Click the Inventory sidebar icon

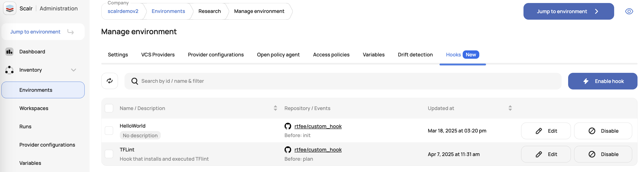point(9,70)
